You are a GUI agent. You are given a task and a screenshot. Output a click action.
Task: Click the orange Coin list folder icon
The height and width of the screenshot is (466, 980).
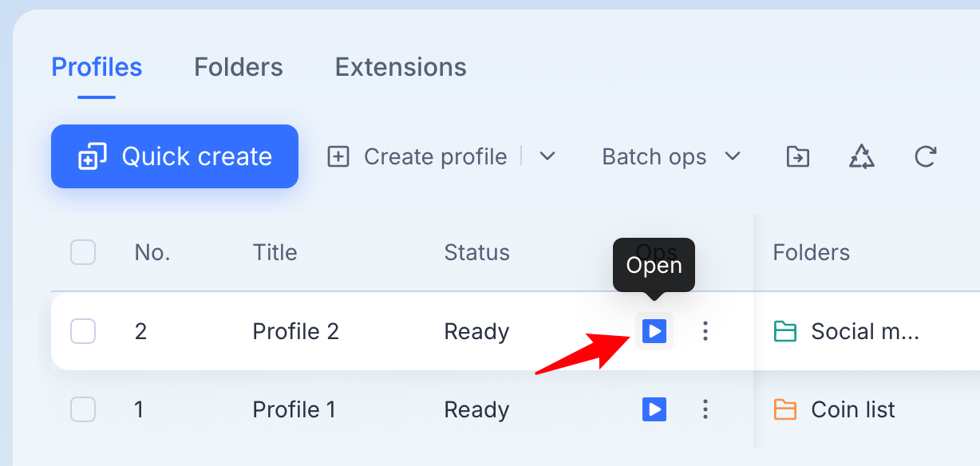pos(785,410)
